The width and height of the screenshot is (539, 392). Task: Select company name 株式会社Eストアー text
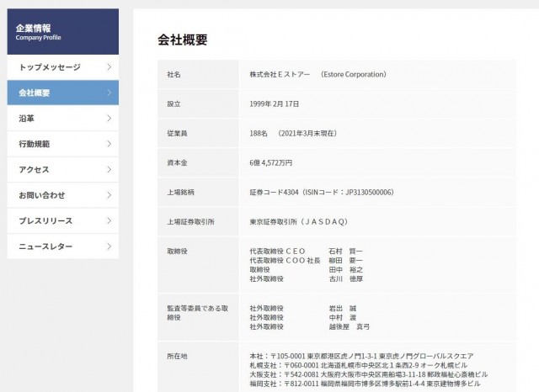point(280,75)
